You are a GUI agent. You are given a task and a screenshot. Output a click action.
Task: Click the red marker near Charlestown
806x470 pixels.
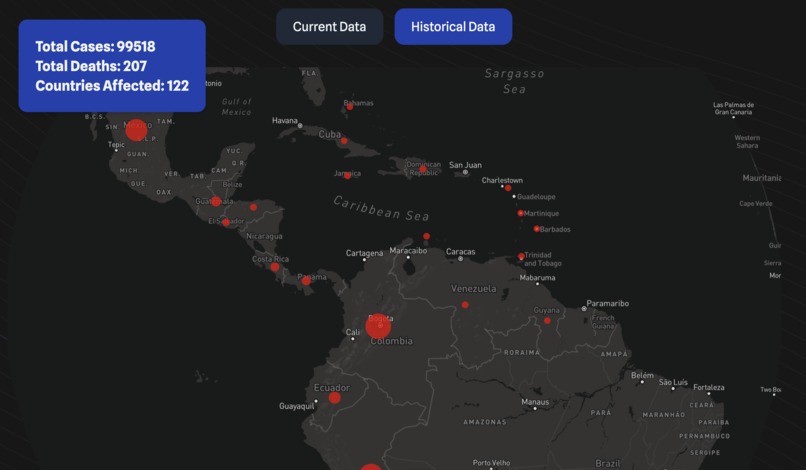508,188
